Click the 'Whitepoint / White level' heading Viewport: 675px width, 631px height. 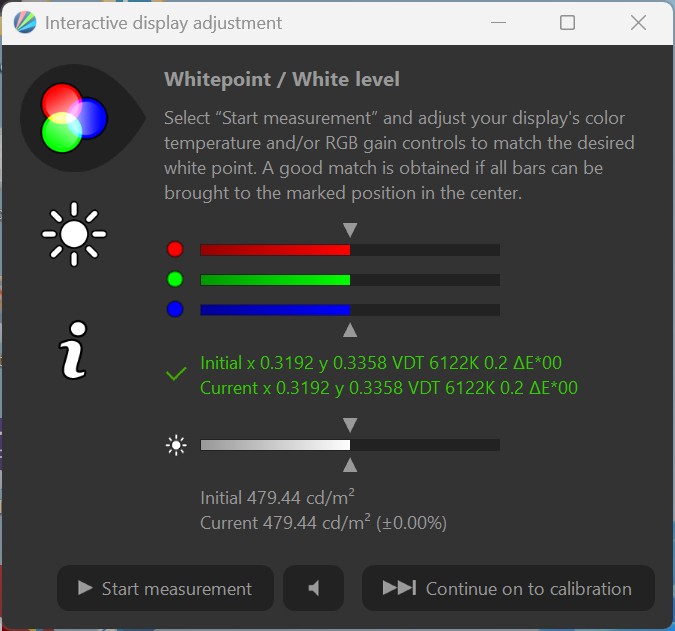[282, 80]
